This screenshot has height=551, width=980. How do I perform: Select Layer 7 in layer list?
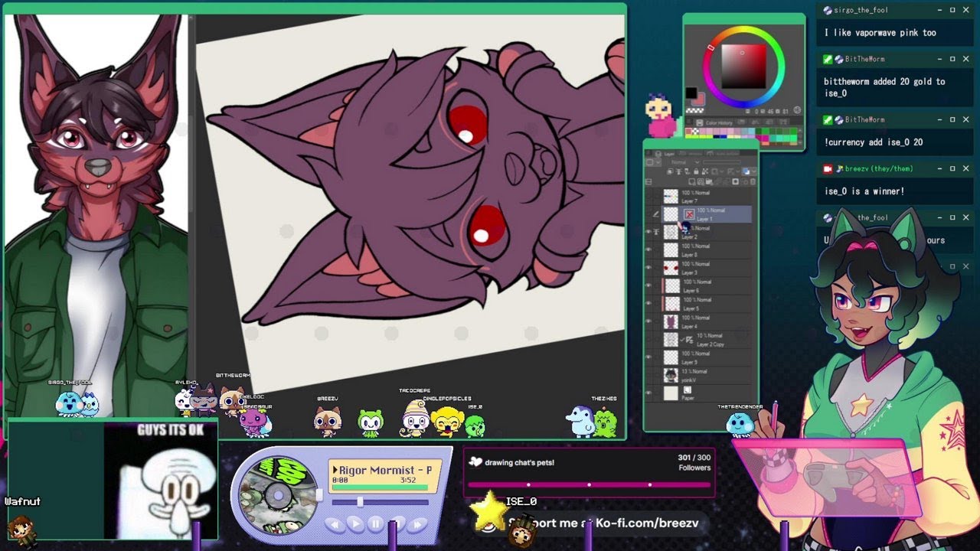pos(707,197)
